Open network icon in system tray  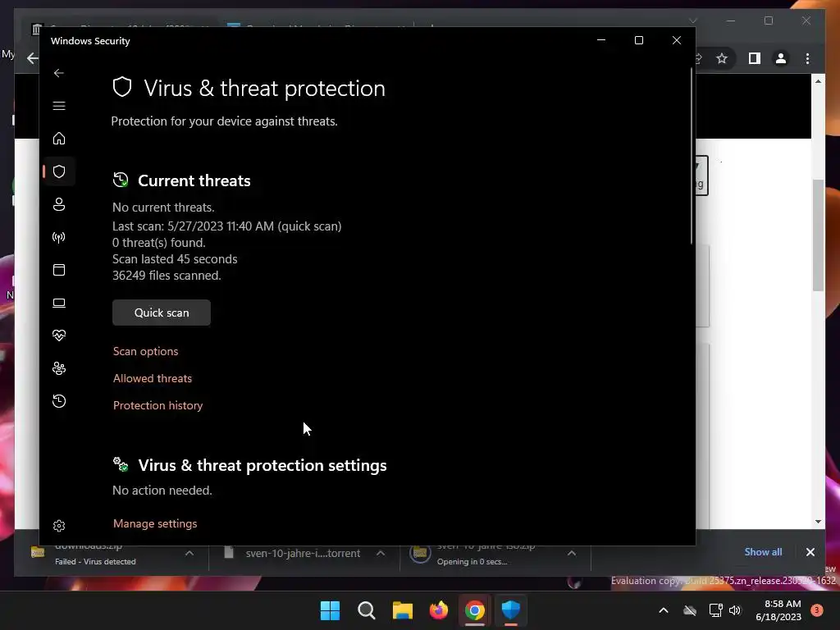(x=715, y=610)
